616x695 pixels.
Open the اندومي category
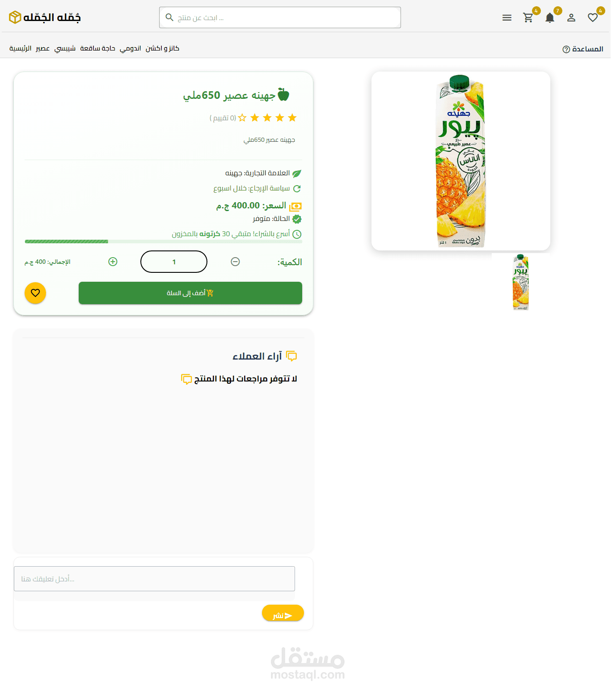(x=130, y=48)
